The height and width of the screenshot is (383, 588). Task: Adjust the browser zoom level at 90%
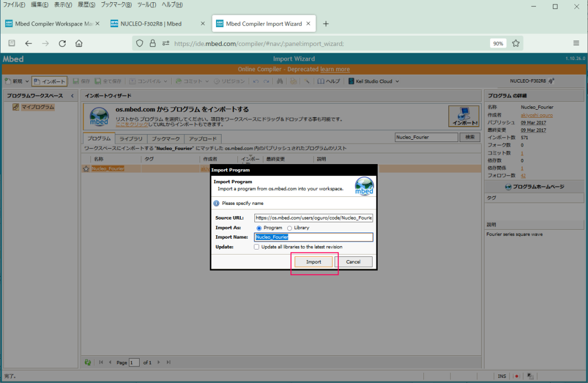(x=498, y=43)
